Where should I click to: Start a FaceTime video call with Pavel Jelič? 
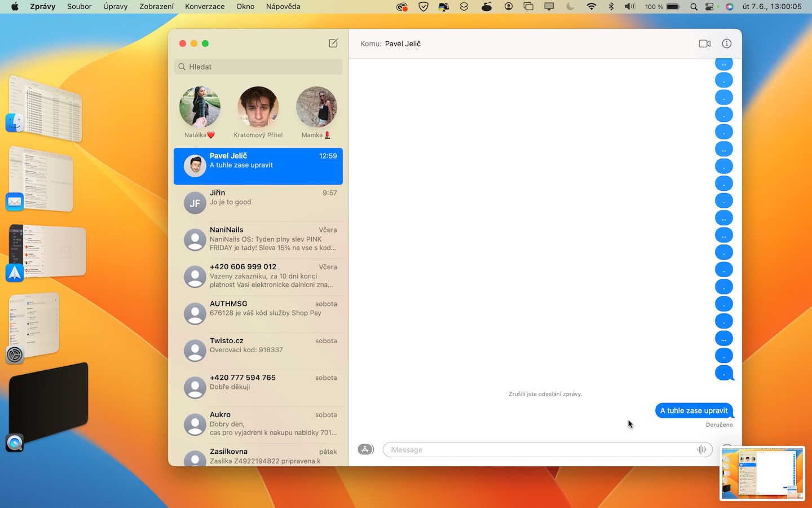[x=704, y=43]
